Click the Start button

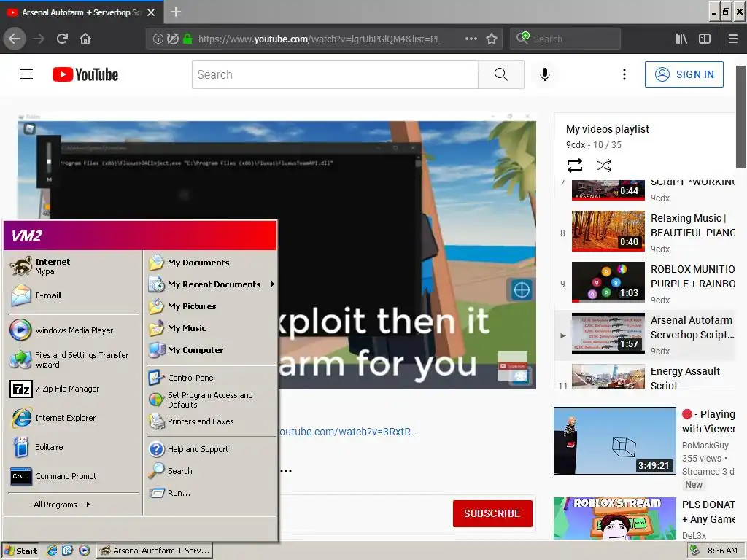(x=20, y=551)
